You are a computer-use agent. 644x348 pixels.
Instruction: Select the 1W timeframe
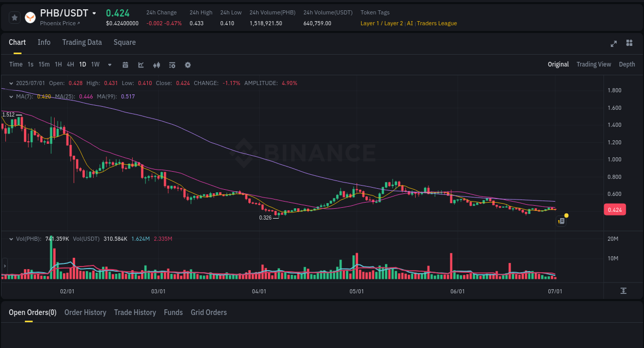[95, 64]
